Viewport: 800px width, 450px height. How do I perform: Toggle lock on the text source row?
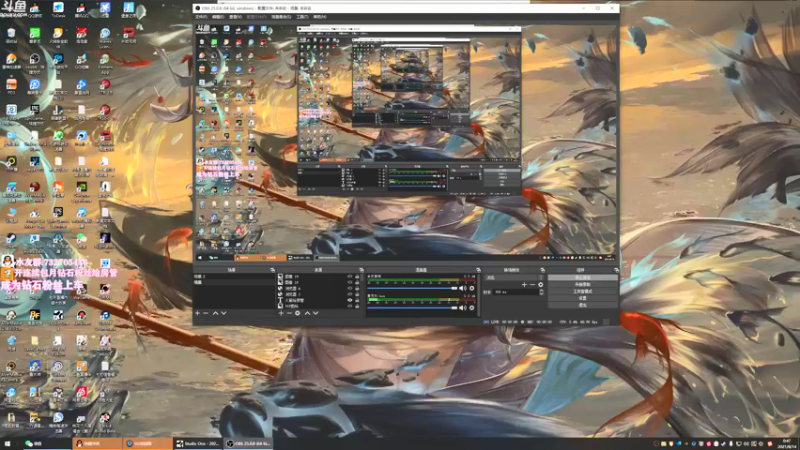pyautogui.click(x=357, y=300)
